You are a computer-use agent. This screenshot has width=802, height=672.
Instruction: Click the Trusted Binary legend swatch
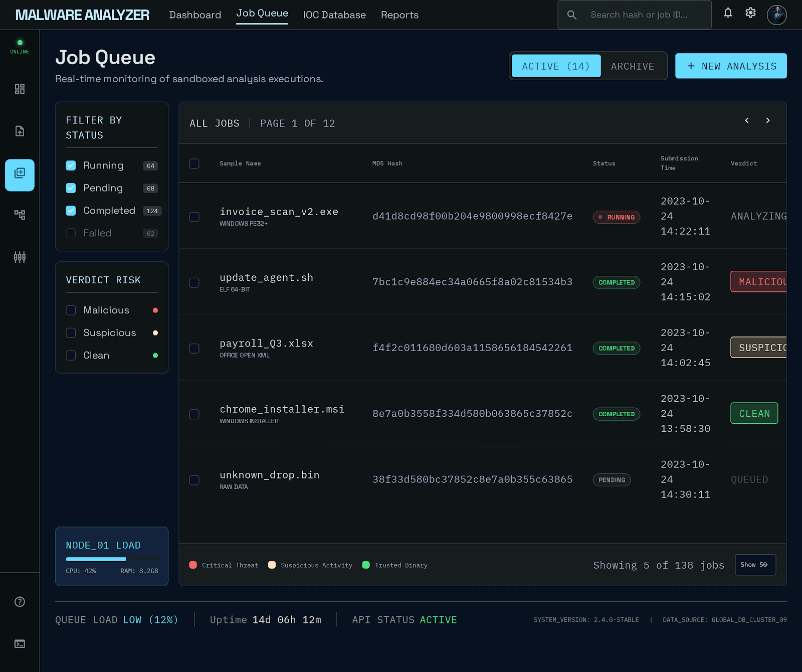366,565
